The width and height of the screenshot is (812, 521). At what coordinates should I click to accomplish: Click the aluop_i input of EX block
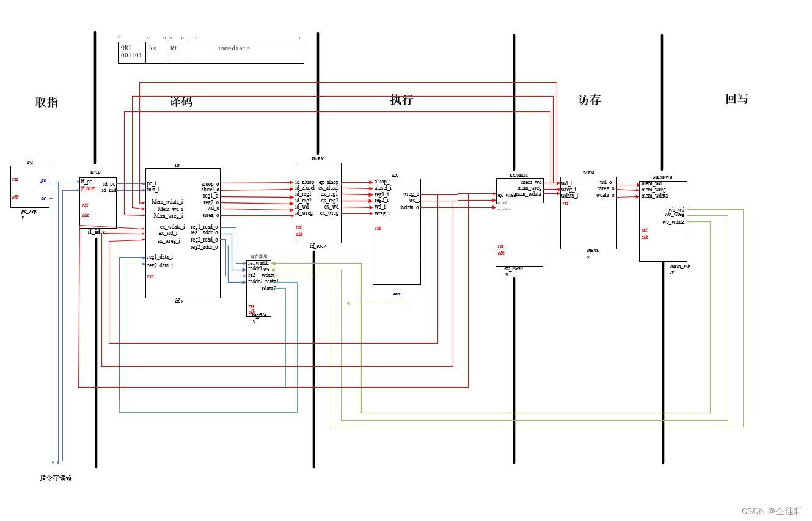pyautogui.click(x=382, y=182)
